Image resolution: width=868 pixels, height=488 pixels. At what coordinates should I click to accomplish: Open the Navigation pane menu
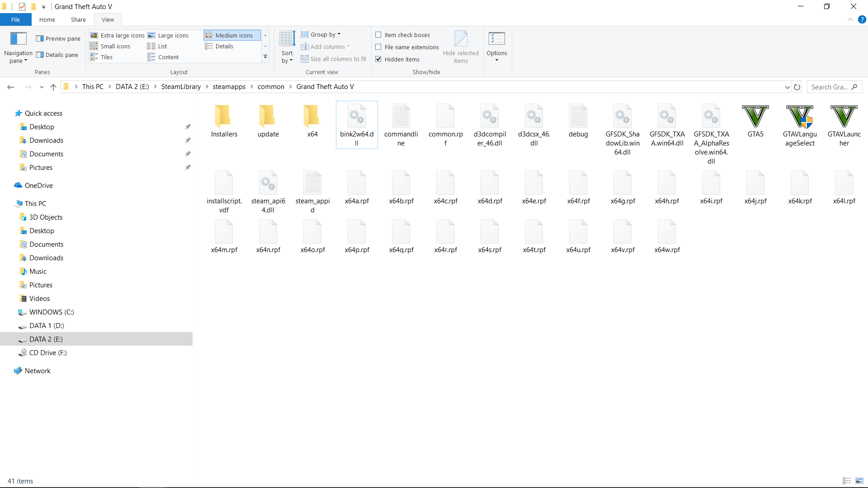[x=18, y=47]
